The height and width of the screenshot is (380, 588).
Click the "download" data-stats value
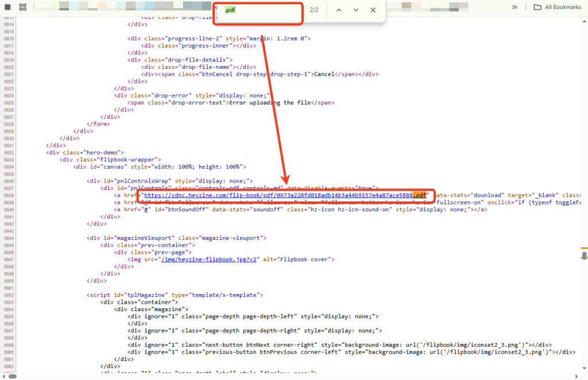click(x=488, y=195)
